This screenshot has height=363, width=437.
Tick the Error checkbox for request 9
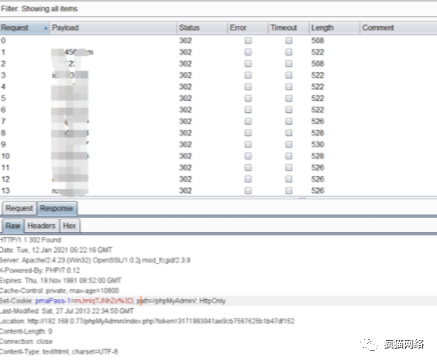tap(248, 145)
